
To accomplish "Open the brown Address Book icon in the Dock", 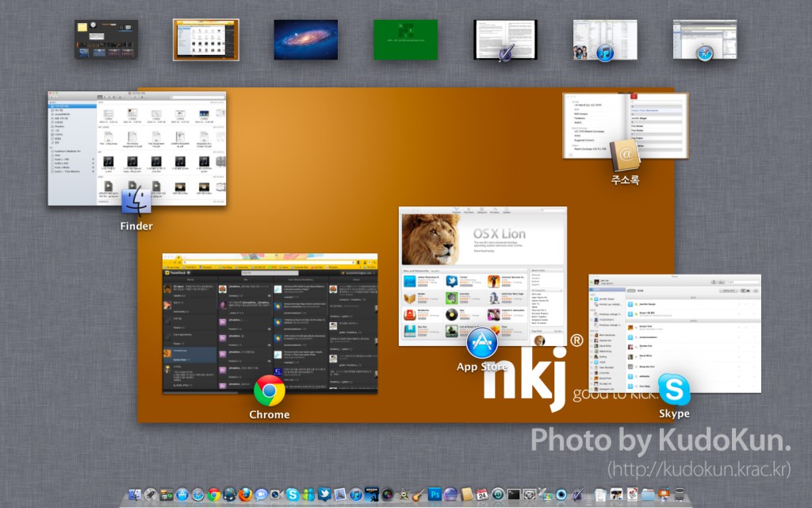I will (466, 495).
